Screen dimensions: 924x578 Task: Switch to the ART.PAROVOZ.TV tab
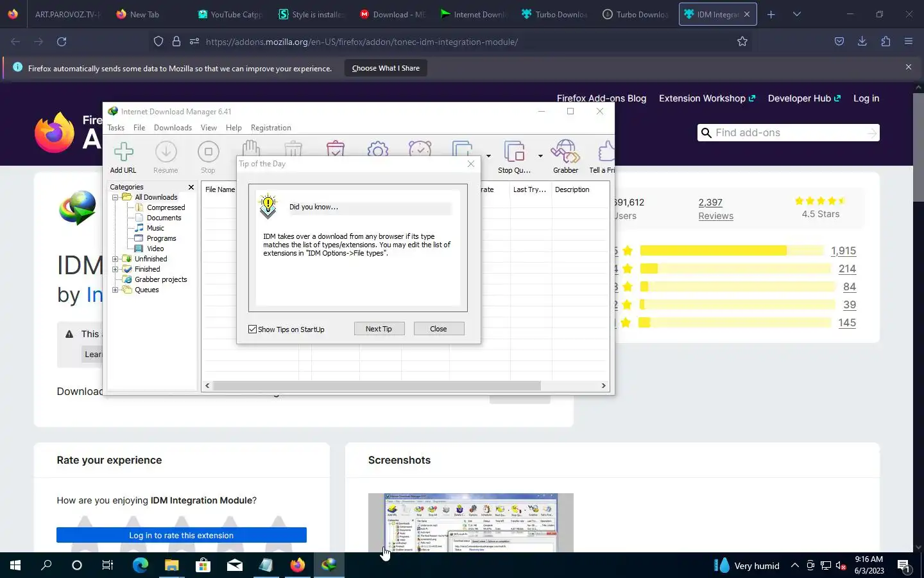(x=67, y=14)
